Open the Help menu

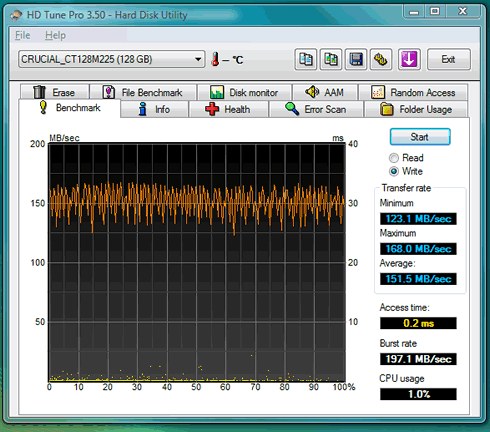[x=55, y=35]
